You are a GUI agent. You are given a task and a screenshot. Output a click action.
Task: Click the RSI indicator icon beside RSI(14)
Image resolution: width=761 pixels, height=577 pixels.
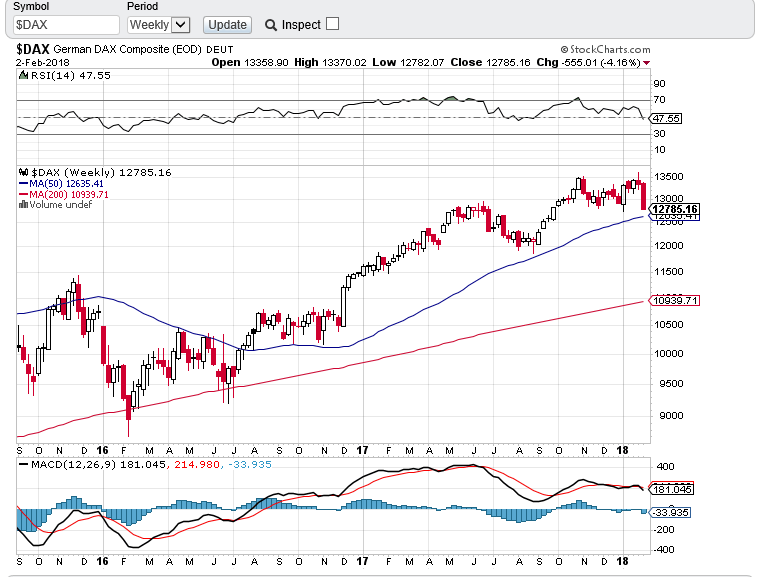[23, 75]
